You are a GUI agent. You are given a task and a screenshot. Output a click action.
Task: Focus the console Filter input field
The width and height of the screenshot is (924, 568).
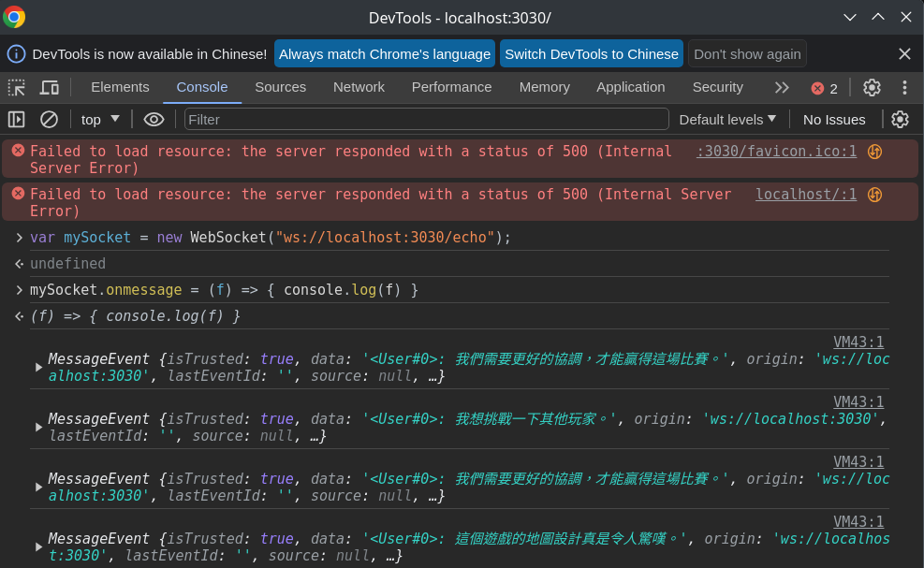pyautogui.click(x=427, y=120)
